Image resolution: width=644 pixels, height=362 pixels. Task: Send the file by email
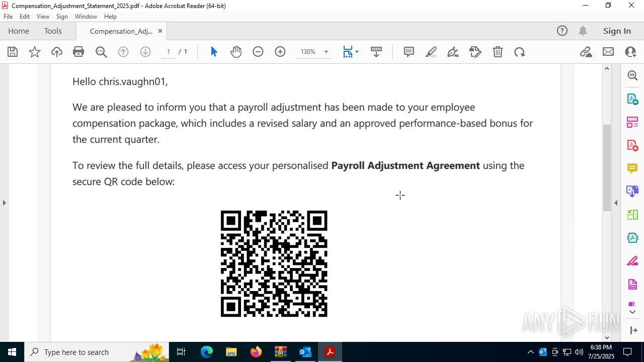pyautogui.click(x=608, y=52)
